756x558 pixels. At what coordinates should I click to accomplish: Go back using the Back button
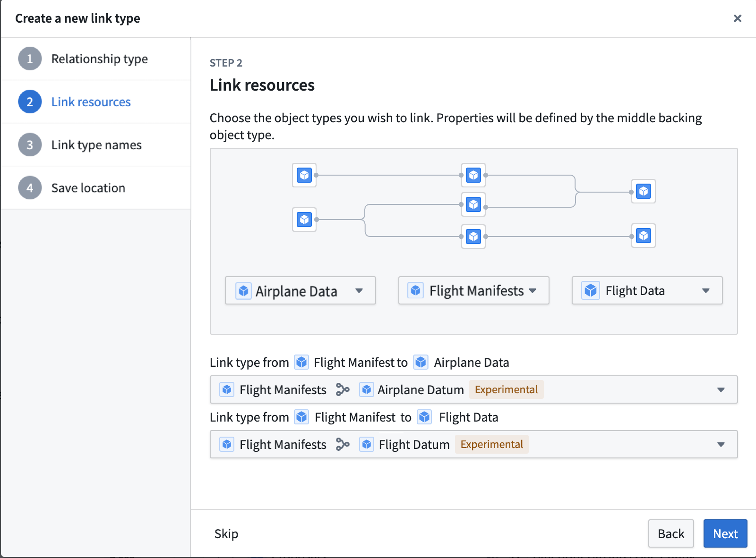(x=671, y=533)
